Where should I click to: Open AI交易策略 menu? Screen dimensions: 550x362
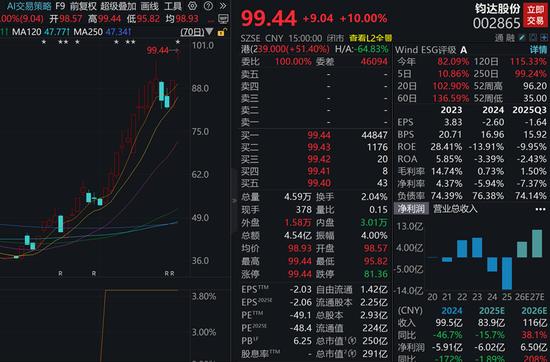coord(29,6)
